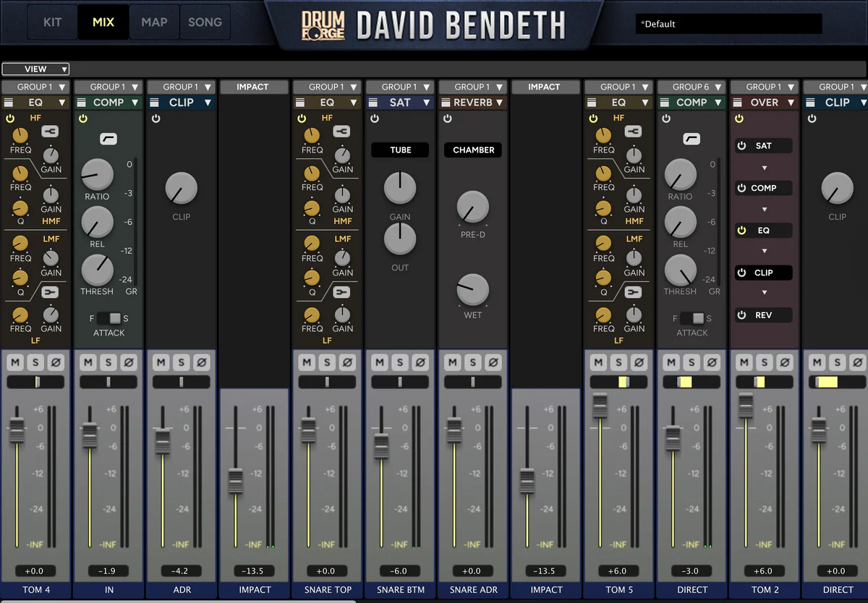Flip the attack F/S switch on IN compressor

(x=109, y=318)
